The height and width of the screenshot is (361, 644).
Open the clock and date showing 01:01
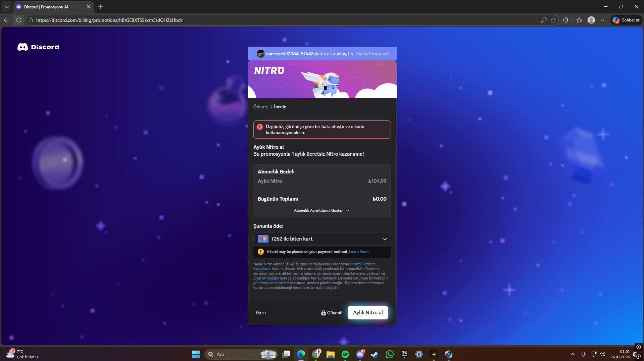point(620,354)
